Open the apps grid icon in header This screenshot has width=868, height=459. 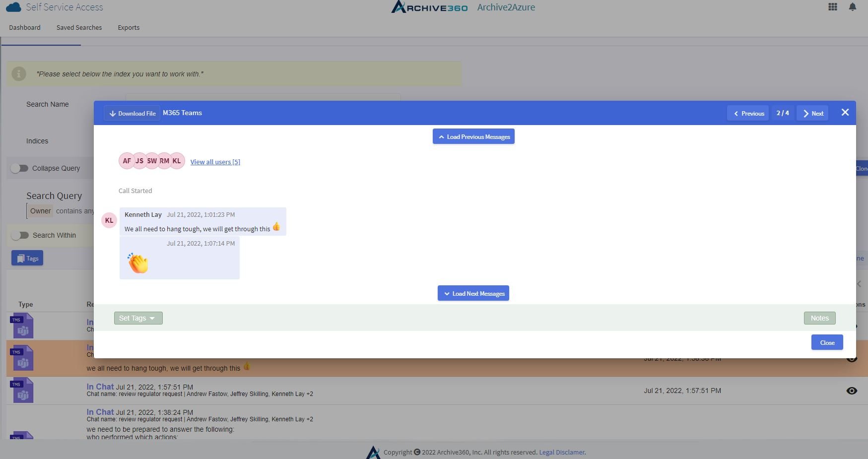(833, 7)
